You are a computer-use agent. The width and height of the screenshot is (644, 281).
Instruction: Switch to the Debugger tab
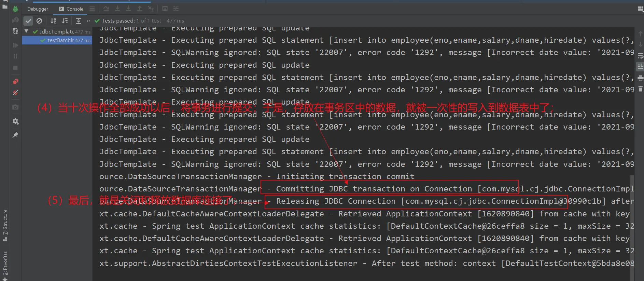[x=38, y=9]
